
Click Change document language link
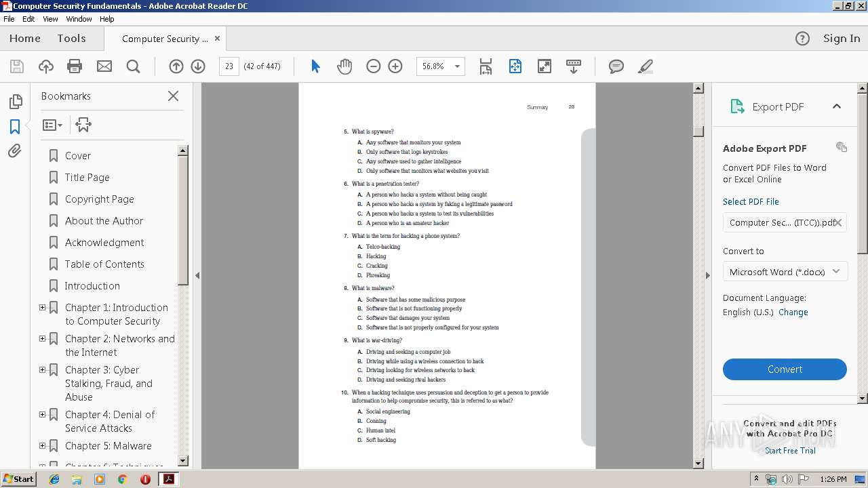(793, 312)
